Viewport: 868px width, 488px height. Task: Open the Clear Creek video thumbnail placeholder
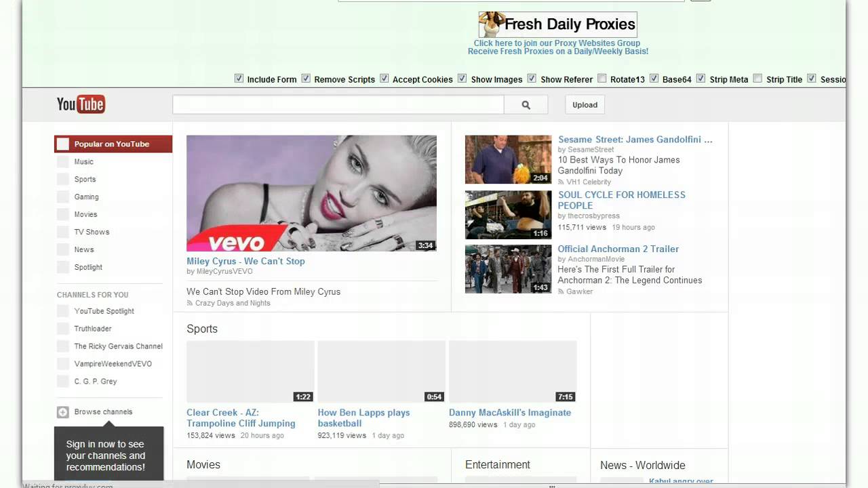[250, 371]
